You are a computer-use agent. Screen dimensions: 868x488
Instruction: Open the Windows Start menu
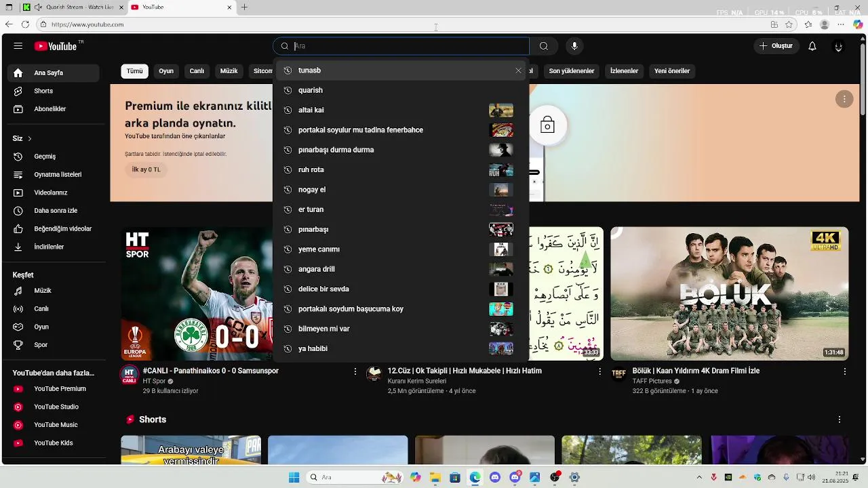tap(294, 477)
